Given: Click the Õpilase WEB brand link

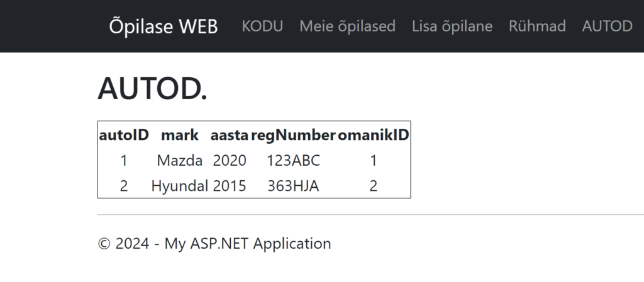Looking at the screenshot, I should [164, 26].
